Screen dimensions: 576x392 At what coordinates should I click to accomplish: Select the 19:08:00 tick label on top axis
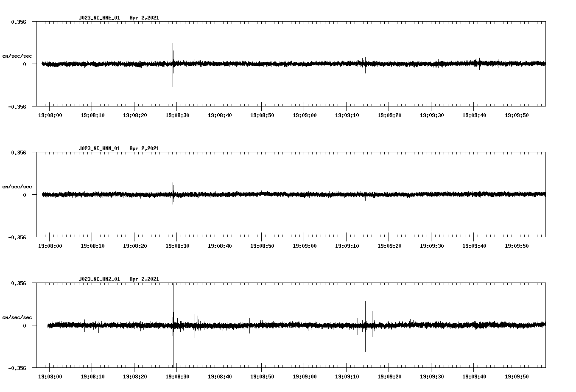50,115
